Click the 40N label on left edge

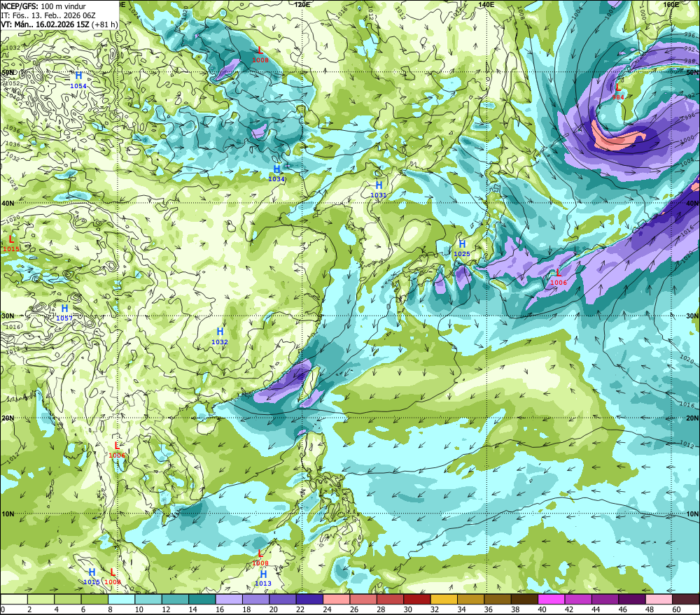pos(8,203)
